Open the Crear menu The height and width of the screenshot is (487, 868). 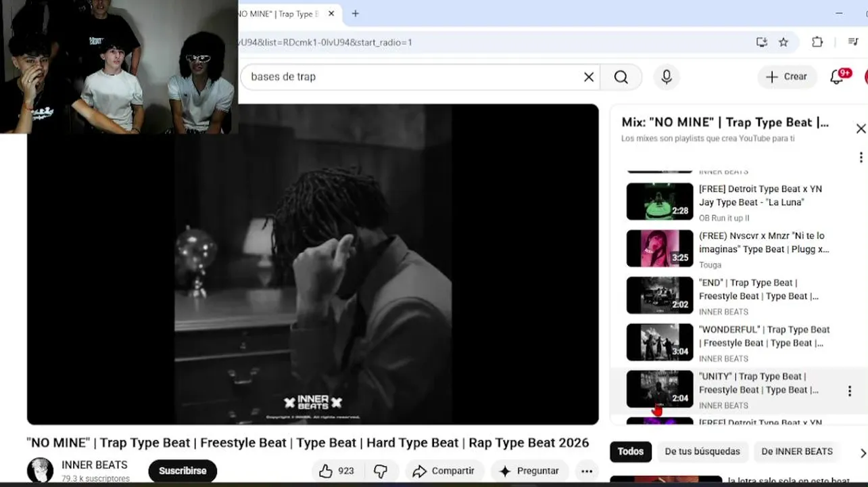click(x=787, y=77)
